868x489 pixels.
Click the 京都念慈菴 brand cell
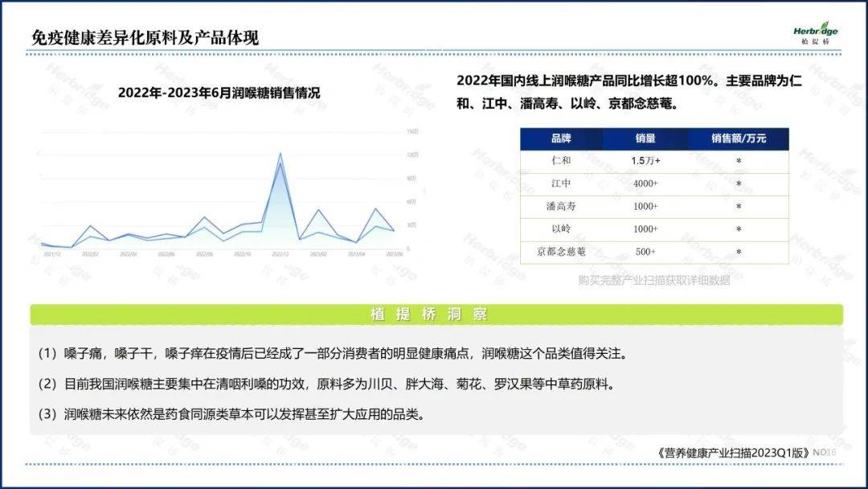tap(561, 252)
